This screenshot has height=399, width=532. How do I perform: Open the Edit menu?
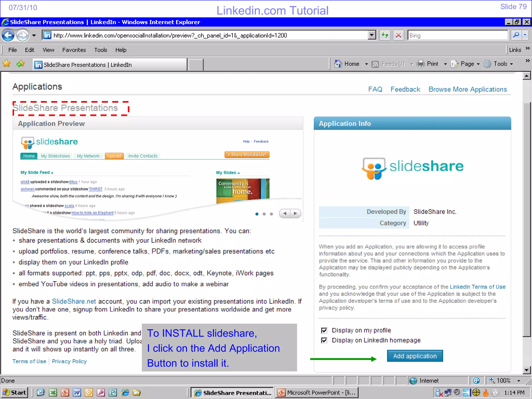pos(30,50)
